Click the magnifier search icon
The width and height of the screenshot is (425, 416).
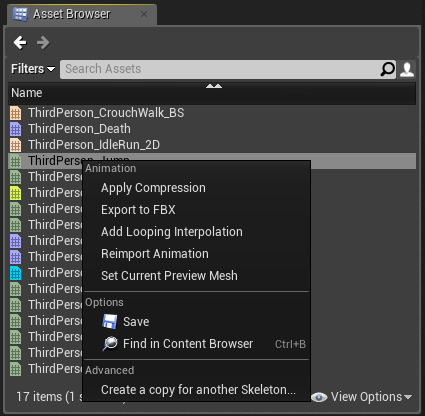pos(387,69)
